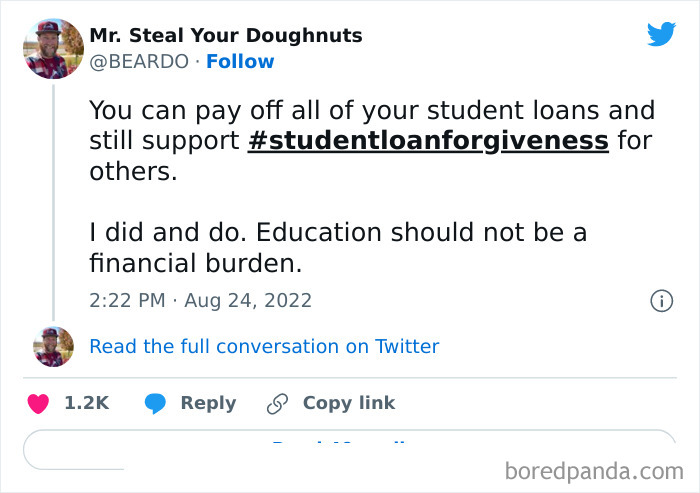Click the tweet sentence starting "You can pay off"
This screenshot has width=700, height=493.
(371, 110)
